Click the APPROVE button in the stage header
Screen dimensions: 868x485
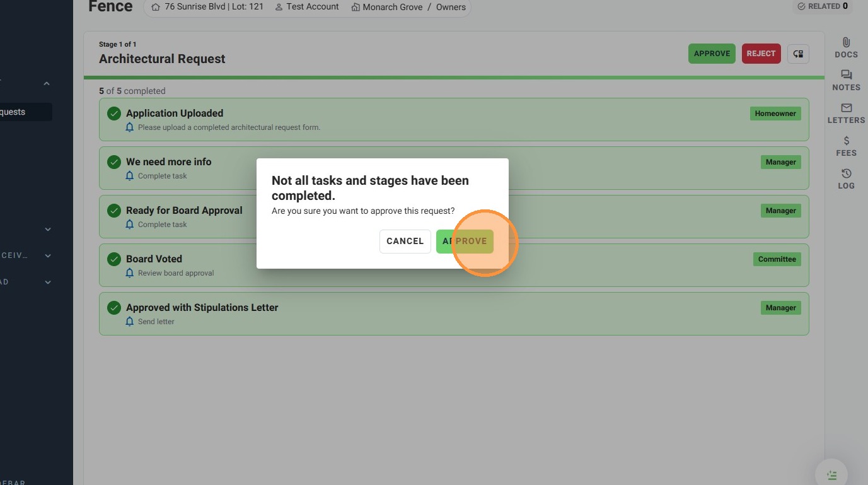click(712, 54)
